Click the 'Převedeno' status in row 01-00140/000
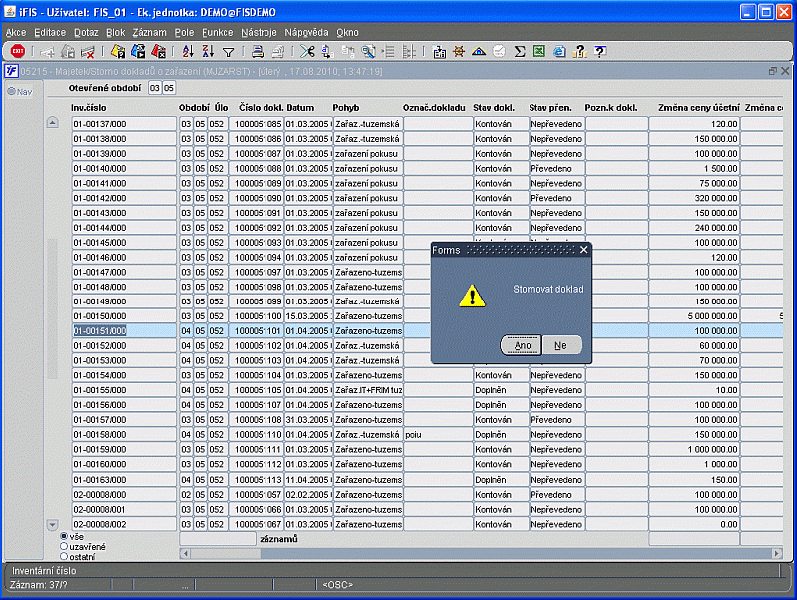This screenshot has height=600, width=797. (x=557, y=169)
